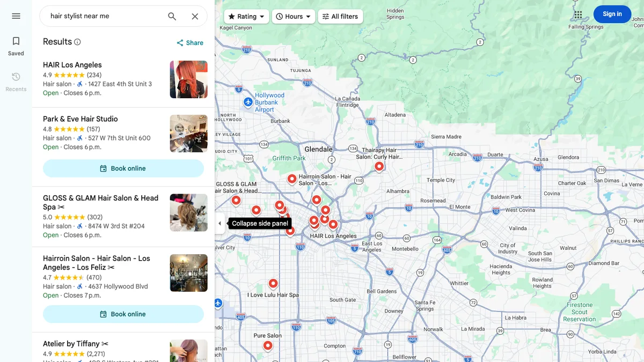Click the HAIR Los Angeles map label
Image resolution: width=644 pixels, height=362 pixels.
pos(333,236)
